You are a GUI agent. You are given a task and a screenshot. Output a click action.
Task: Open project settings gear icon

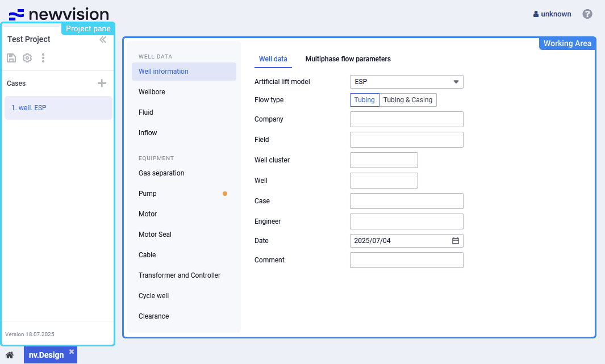point(27,58)
